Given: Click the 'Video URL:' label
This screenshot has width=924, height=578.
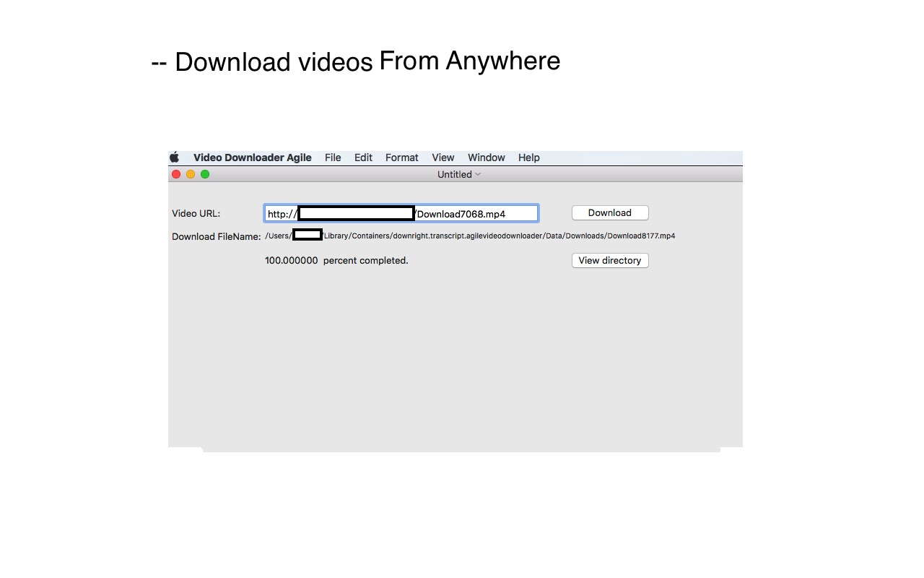Looking at the screenshot, I should 196,214.
